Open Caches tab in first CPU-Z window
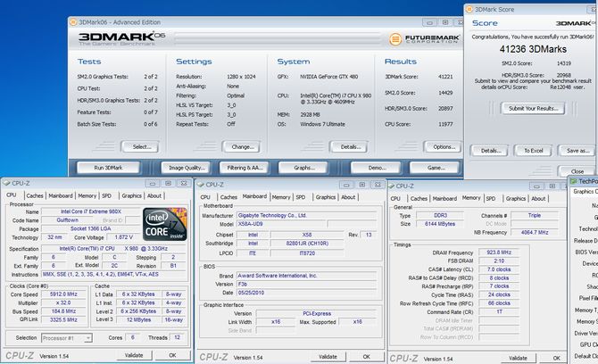The image size is (598, 364). [x=35, y=195]
